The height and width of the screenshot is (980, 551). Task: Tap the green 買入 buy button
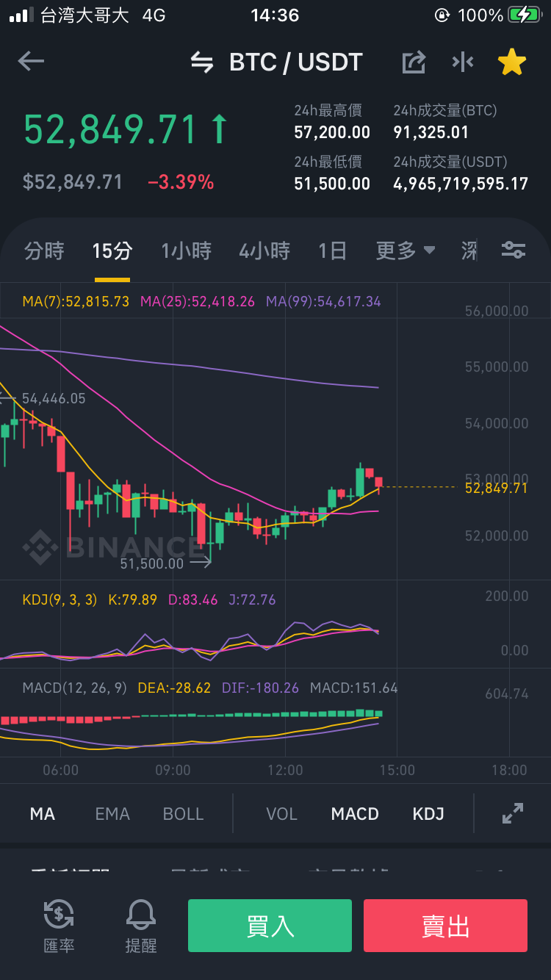pos(270,926)
